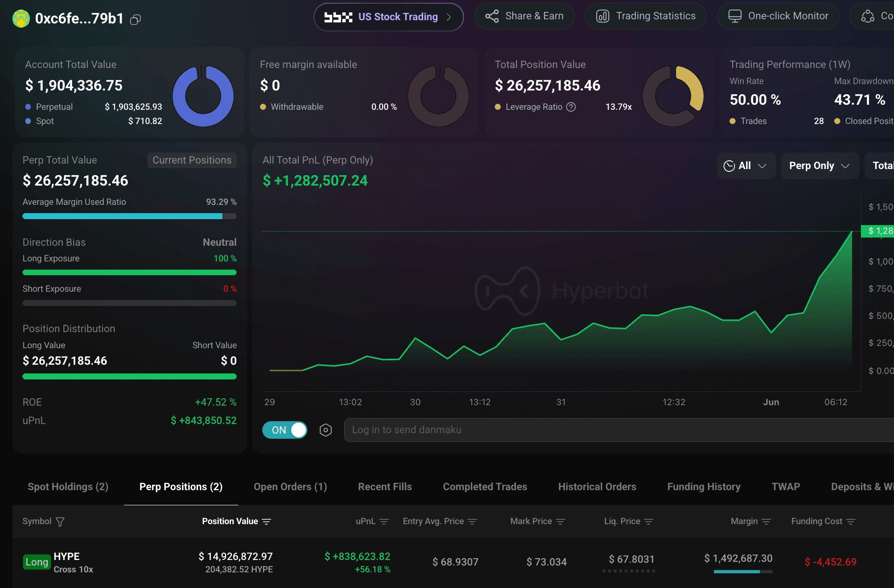This screenshot has width=894, height=588.
Task: Select the Perp Positions (2) tab
Action: click(x=181, y=487)
